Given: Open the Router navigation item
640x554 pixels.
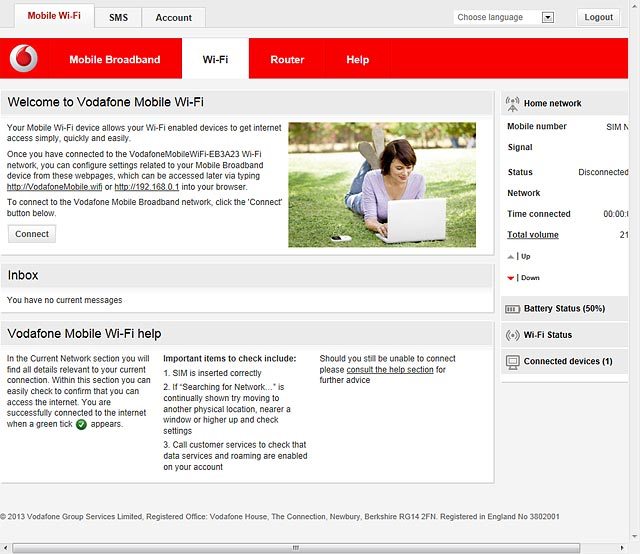Looking at the screenshot, I should [287, 60].
